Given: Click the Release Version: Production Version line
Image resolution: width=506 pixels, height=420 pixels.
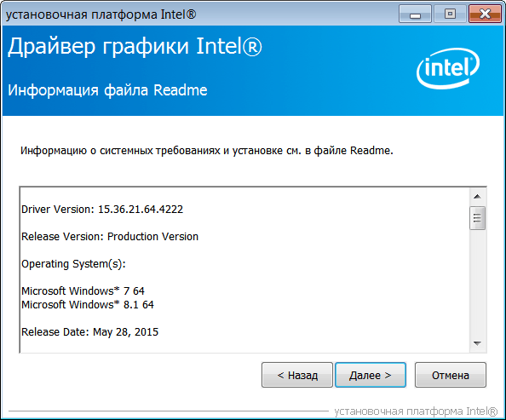Looking at the screenshot, I should 110,236.
